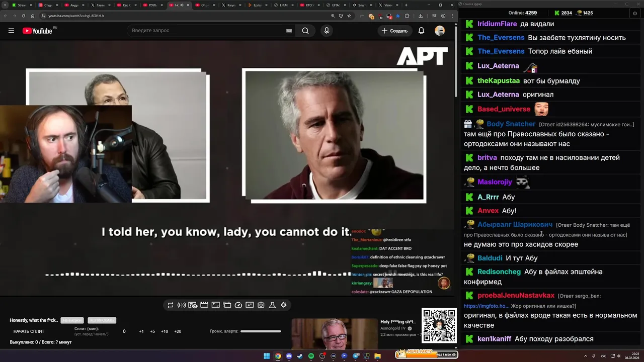644x362 pixels.
Task: Open the 'Holy f***ing sh*t..' video title
Action: click(x=398, y=322)
